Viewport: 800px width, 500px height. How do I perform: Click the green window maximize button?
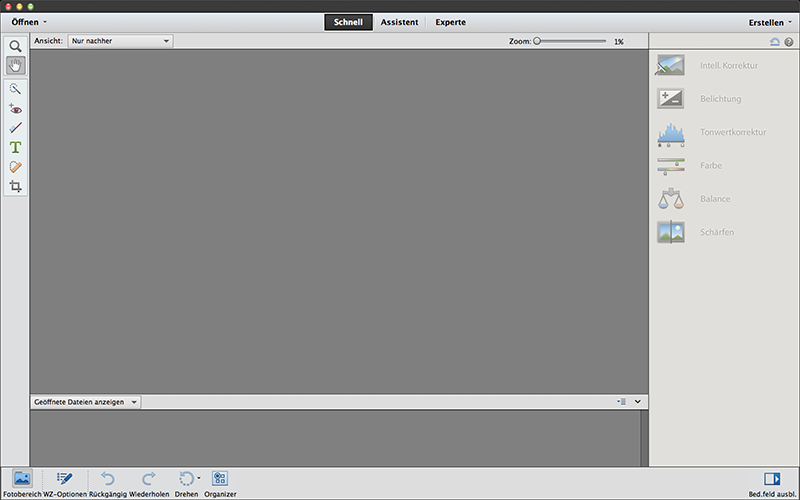tap(31, 6)
